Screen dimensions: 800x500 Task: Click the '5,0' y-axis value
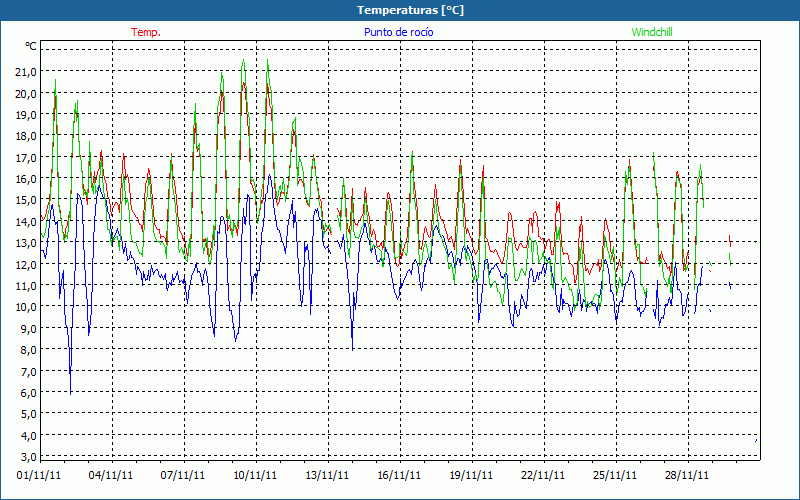tap(29, 414)
